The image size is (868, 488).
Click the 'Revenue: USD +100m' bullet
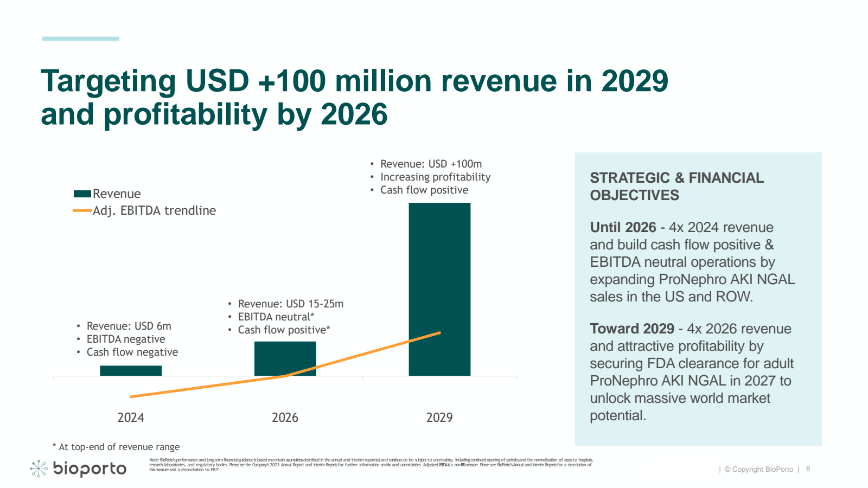coord(431,164)
